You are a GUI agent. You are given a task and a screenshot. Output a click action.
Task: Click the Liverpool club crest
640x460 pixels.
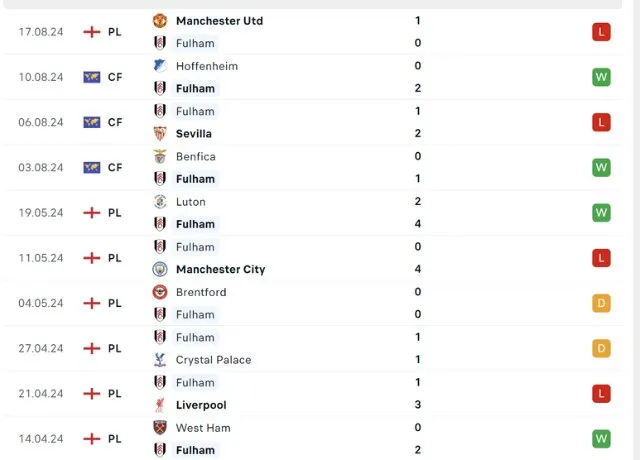tap(160, 405)
